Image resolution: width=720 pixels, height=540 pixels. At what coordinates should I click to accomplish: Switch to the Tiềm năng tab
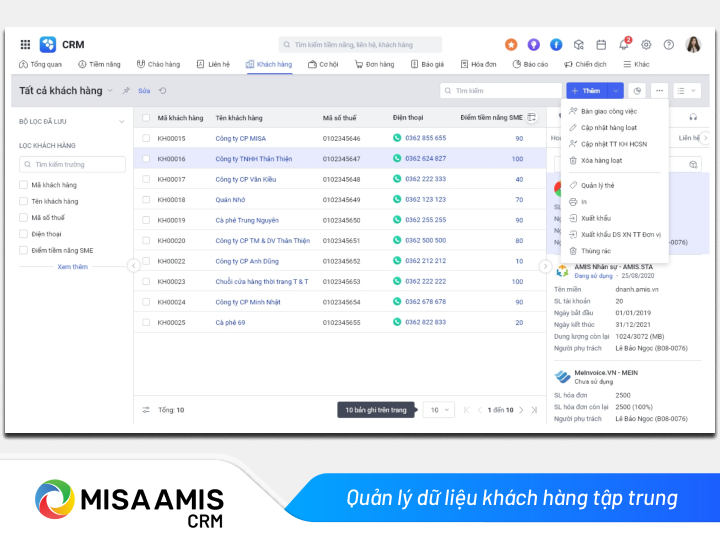99,64
